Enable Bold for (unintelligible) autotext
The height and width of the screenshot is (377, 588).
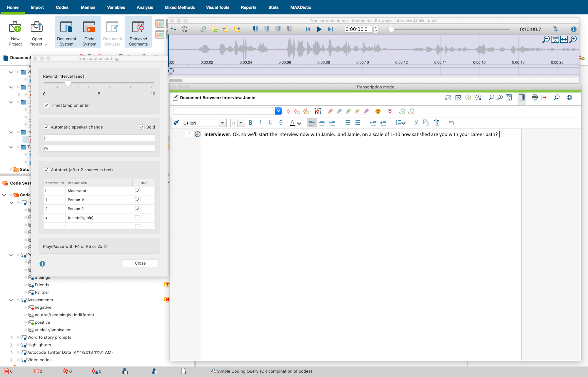[x=138, y=218]
